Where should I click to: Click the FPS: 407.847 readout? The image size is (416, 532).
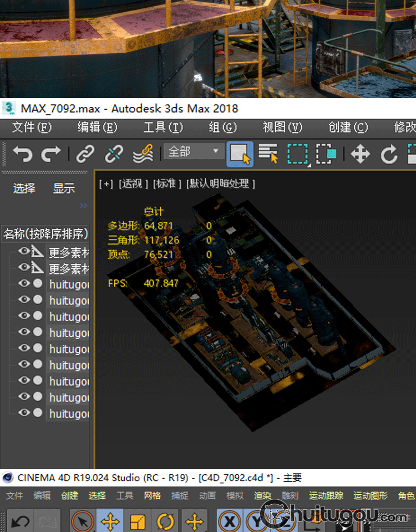click(x=143, y=283)
